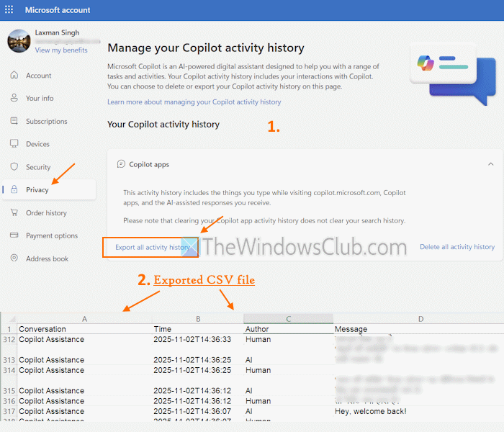Open Address book in the sidebar

coord(48,258)
